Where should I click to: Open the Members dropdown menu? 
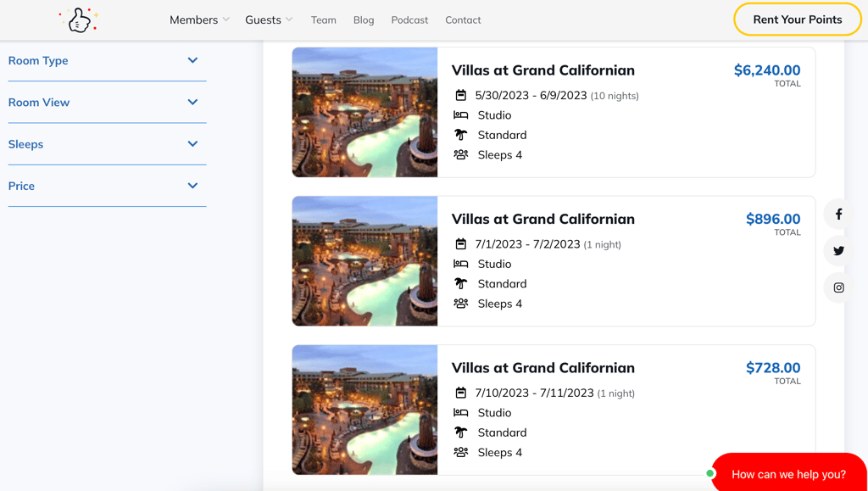point(199,20)
